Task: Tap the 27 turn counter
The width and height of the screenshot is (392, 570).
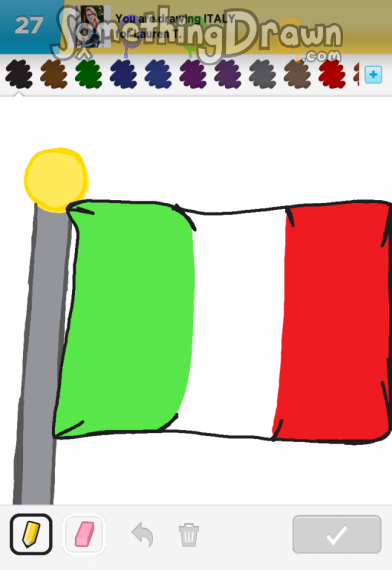Action: point(29,26)
